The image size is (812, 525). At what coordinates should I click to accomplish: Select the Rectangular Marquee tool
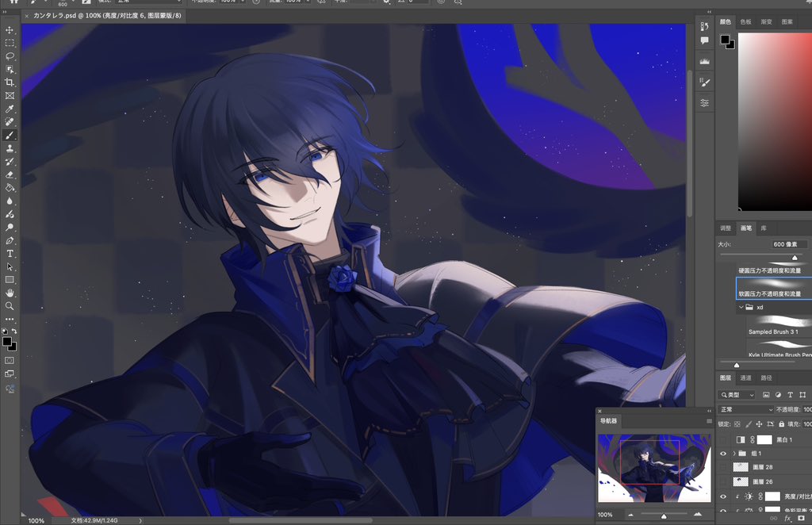pos(10,43)
